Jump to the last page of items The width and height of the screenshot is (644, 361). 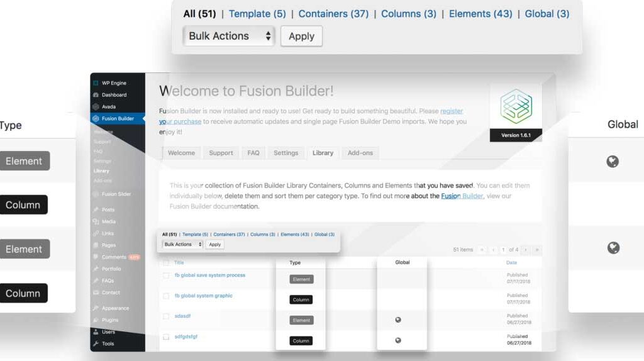[537, 250]
